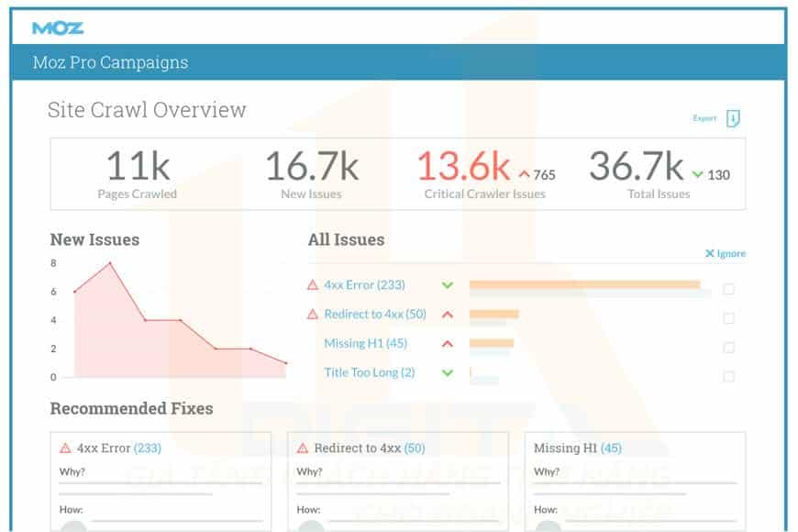Open the 4xx Error (233) issue link

point(364,284)
